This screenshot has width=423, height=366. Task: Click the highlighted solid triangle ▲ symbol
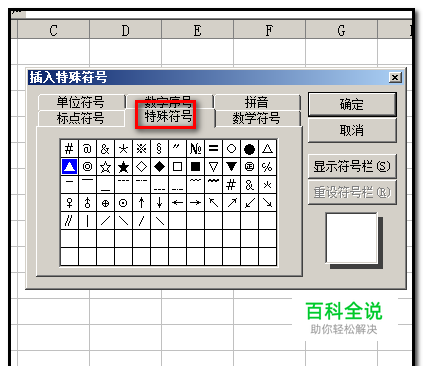pyautogui.click(x=69, y=167)
